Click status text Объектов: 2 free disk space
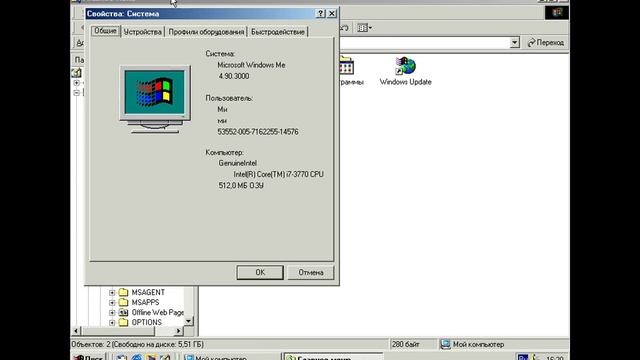 [138, 344]
